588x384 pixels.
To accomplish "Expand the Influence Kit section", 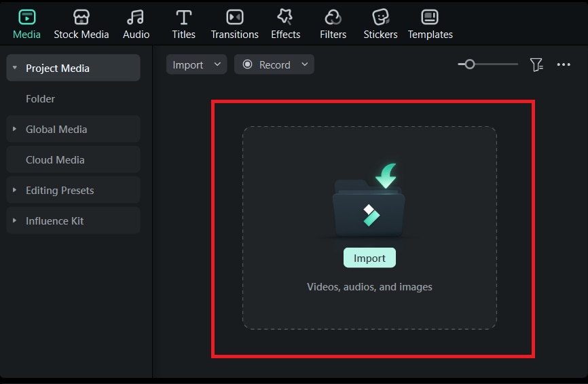I will (14, 220).
